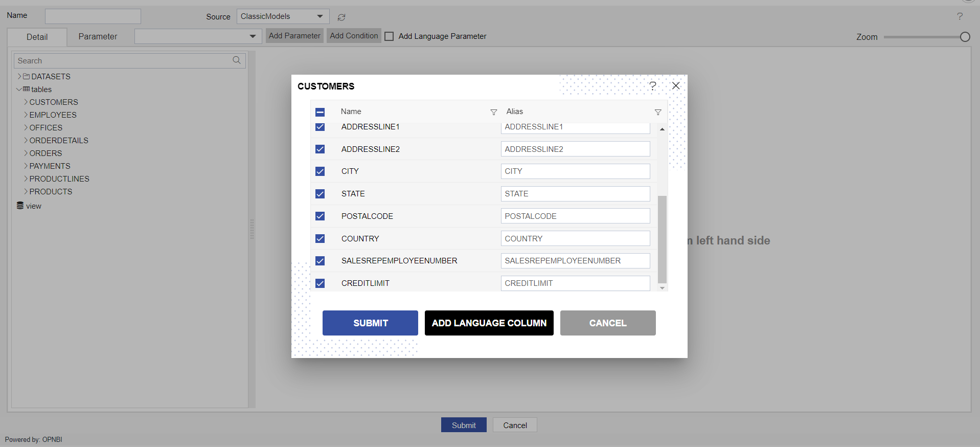Open the Source ClassicModels dropdown
980x447 pixels.
pyautogui.click(x=283, y=16)
